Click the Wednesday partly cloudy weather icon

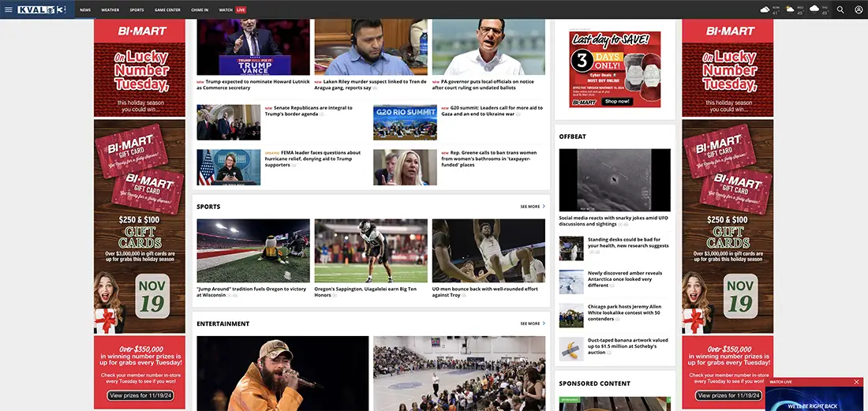(x=789, y=9)
